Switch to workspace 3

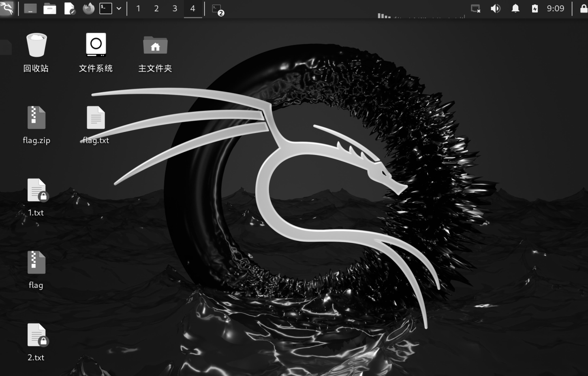pyautogui.click(x=175, y=8)
